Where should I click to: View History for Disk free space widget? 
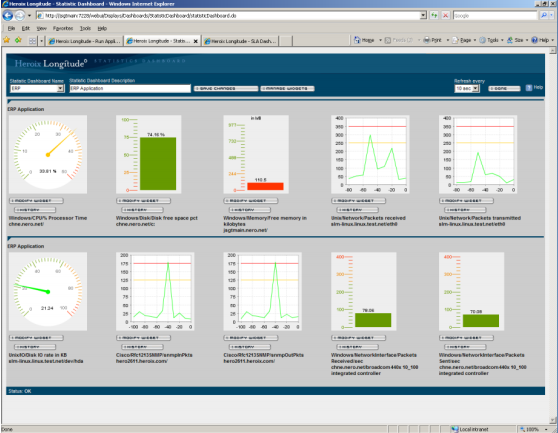coord(142,210)
